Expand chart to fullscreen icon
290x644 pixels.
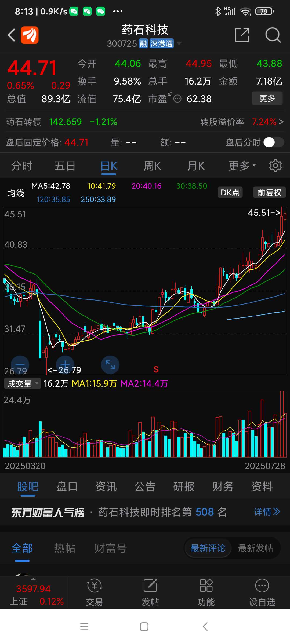[110, 365]
